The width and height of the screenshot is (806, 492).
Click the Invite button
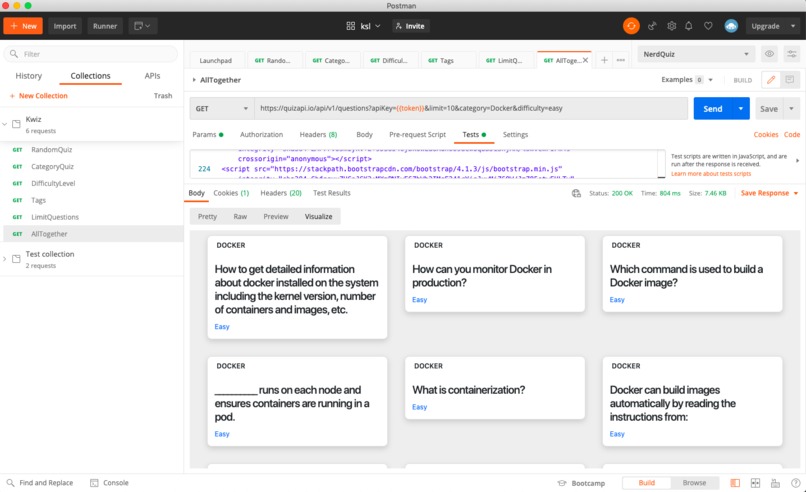click(x=410, y=26)
